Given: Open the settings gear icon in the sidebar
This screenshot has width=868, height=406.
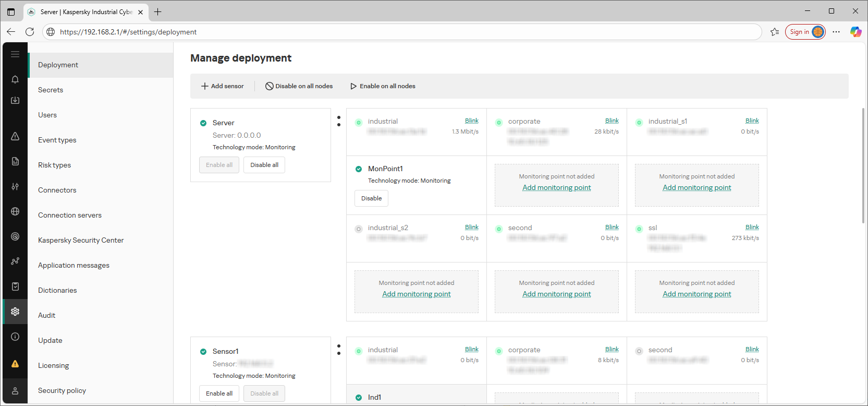Looking at the screenshot, I should (15, 312).
